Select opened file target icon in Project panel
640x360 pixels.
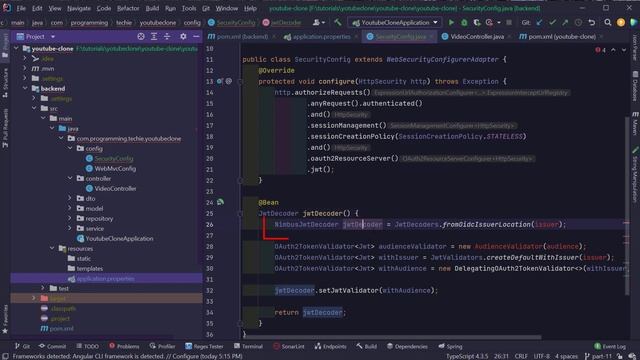click(x=141, y=37)
